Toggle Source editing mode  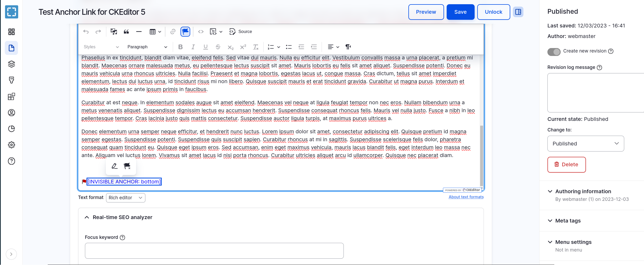tap(241, 32)
